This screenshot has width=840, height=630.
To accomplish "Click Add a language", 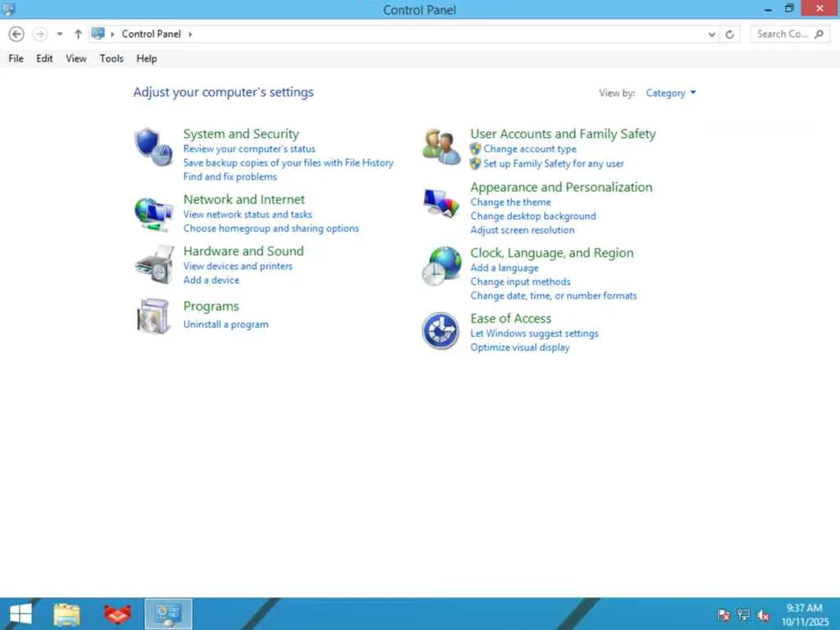I will [504, 268].
